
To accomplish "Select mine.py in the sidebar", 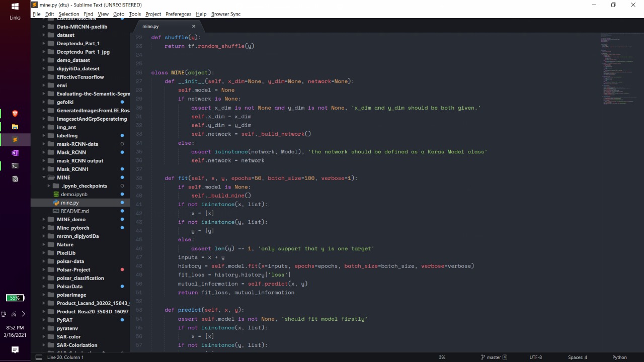I will (x=69, y=203).
